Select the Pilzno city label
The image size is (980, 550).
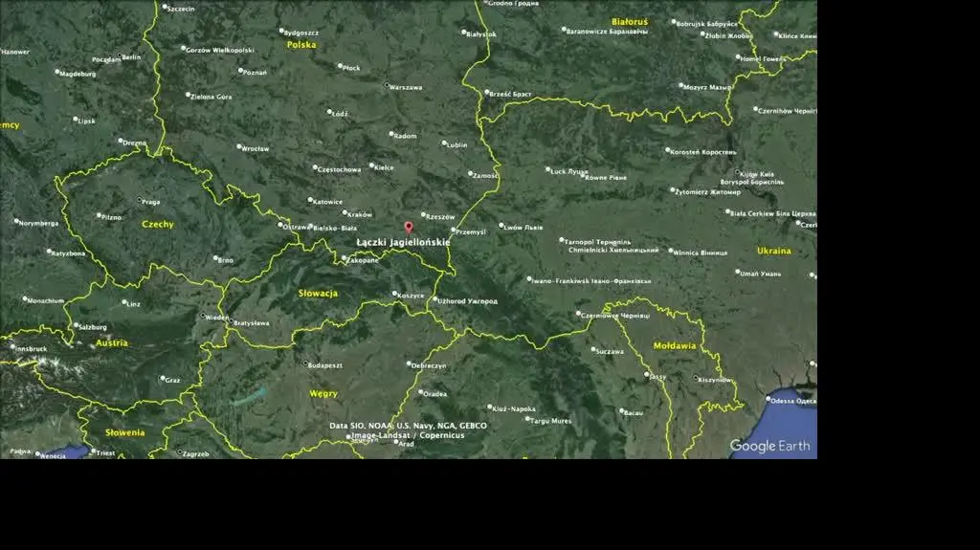(x=111, y=217)
